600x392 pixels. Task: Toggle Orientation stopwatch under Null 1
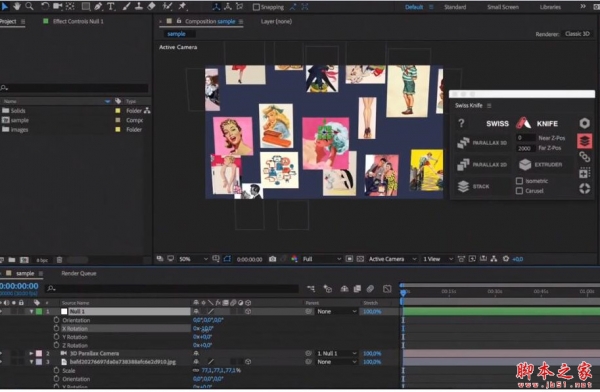[x=57, y=320]
